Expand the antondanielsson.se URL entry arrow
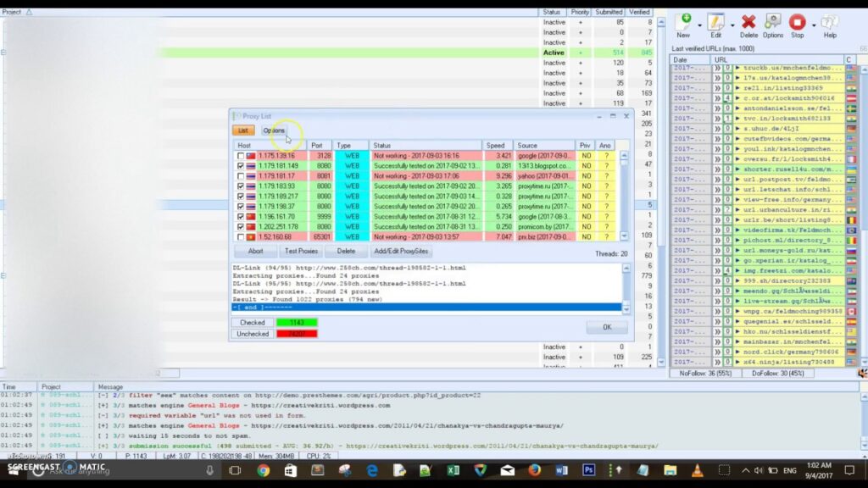Image resolution: width=868 pixels, height=488 pixels. click(x=737, y=108)
